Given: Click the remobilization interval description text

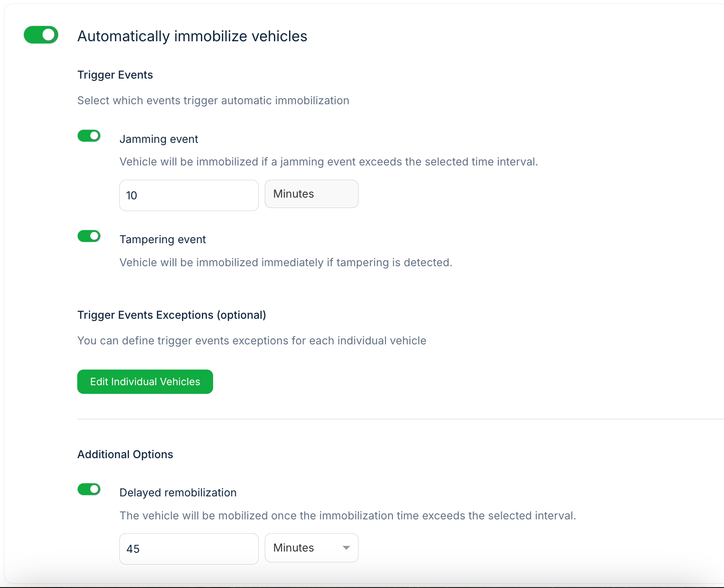Looking at the screenshot, I should point(348,516).
